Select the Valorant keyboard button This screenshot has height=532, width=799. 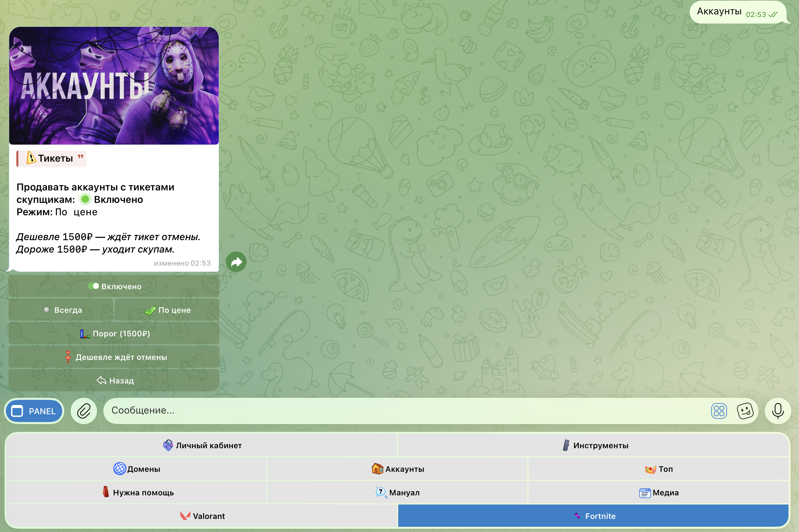pyautogui.click(x=202, y=516)
